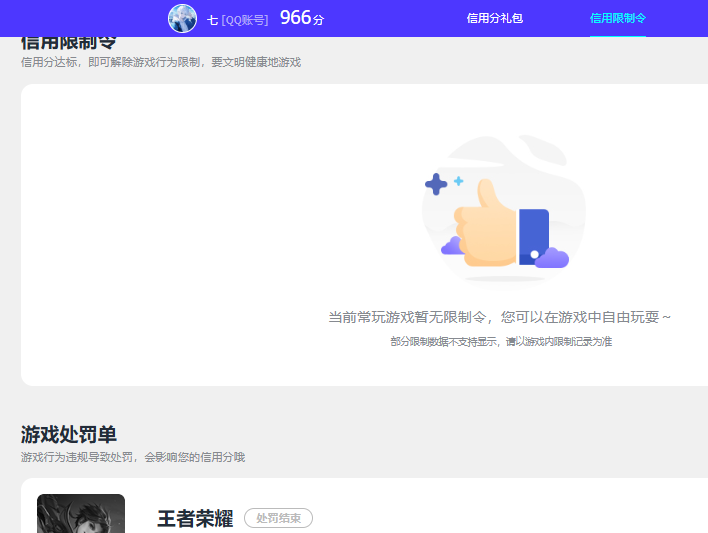Screen dimensions: 708x533
Task: Click the 信用分达标 description text
Action: pos(161,62)
